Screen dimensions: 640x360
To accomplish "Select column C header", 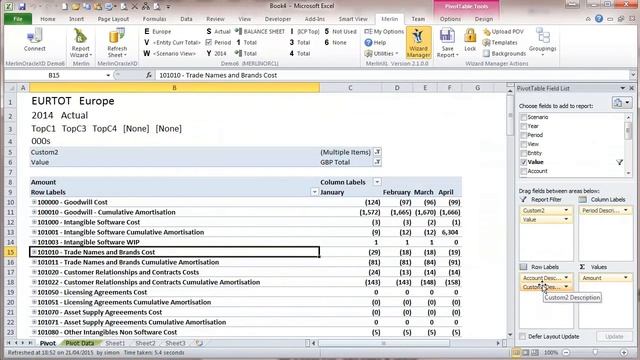I will click(x=350, y=88).
